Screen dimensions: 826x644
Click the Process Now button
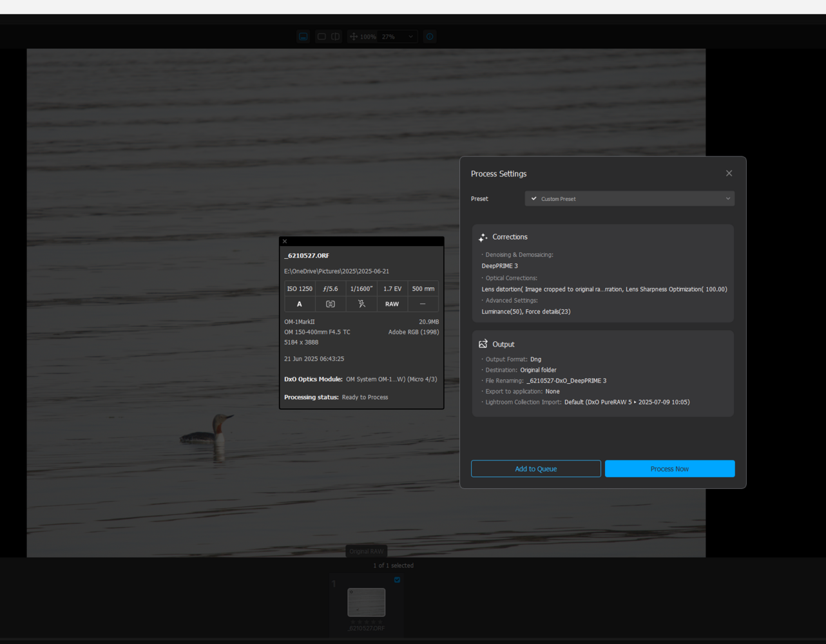point(669,469)
